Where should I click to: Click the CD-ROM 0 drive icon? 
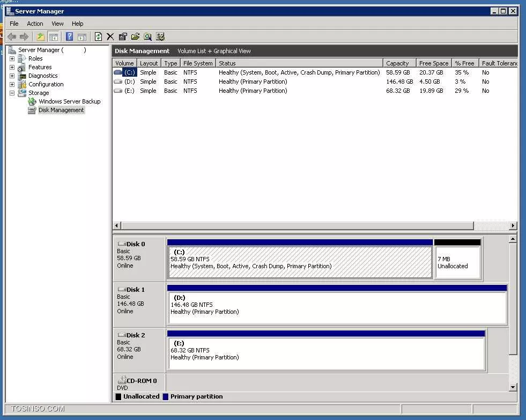(x=122, y=380)
